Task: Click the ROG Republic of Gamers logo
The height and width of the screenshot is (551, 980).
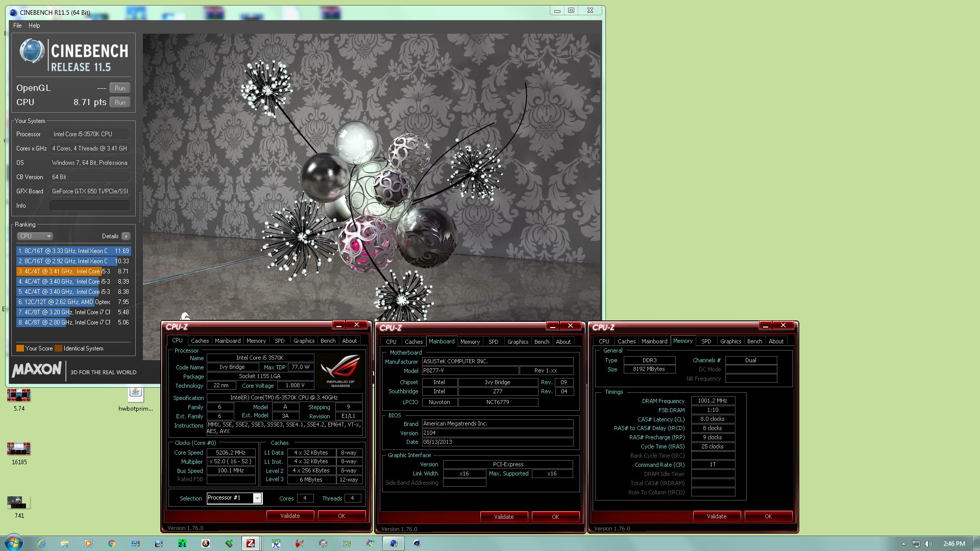Action: tap(340, 371)
